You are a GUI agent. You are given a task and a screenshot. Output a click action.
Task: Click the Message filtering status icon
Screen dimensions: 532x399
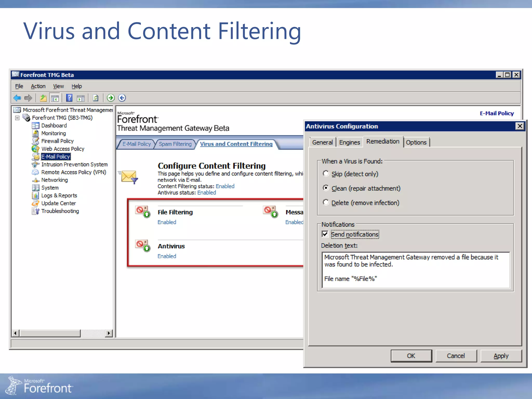(x=270, y=212)
